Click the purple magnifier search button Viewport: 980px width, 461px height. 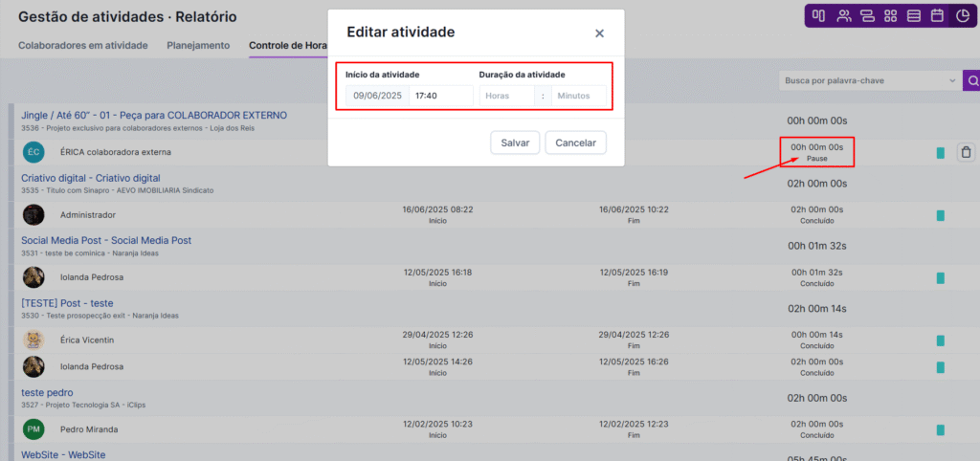972,80
